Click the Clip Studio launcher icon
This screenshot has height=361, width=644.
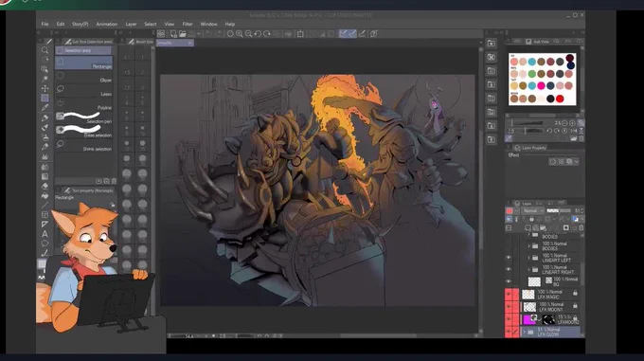tap(161, 34)
